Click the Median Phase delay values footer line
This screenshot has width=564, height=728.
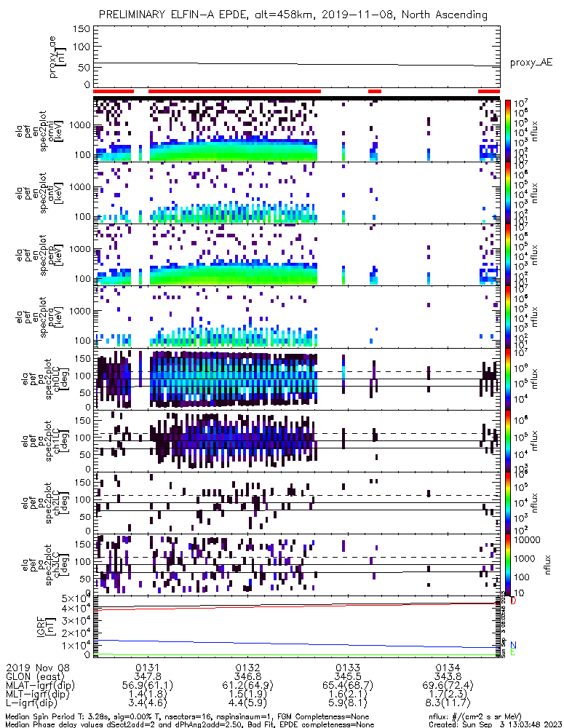pyautogui.click(x=189, y=724)
